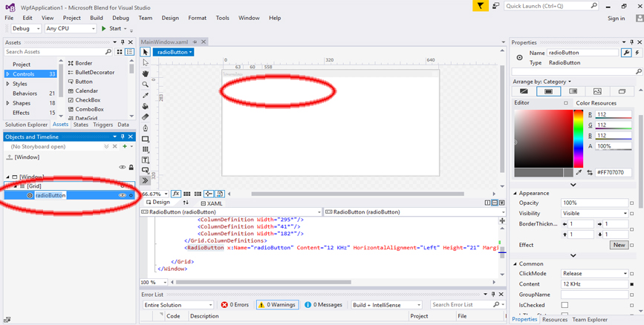
Task: Toggle the IsChecked checkbox
Action: click(565, 305)
